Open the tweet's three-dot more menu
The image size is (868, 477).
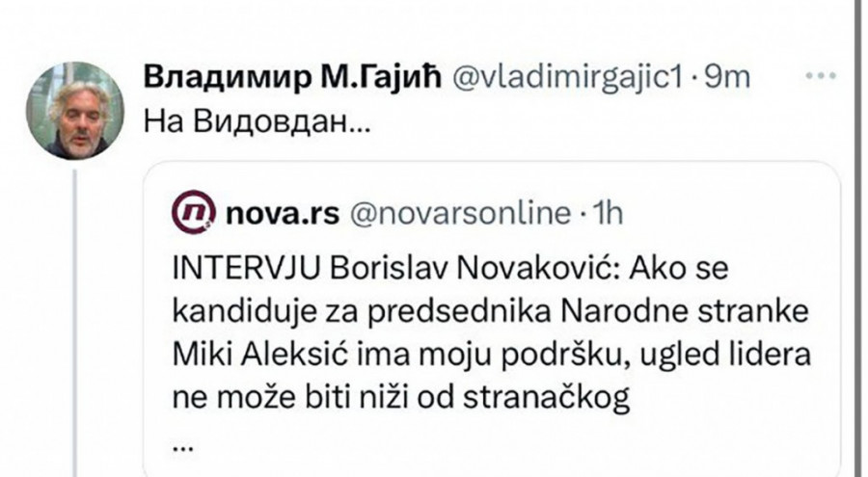tap(821, 78)
